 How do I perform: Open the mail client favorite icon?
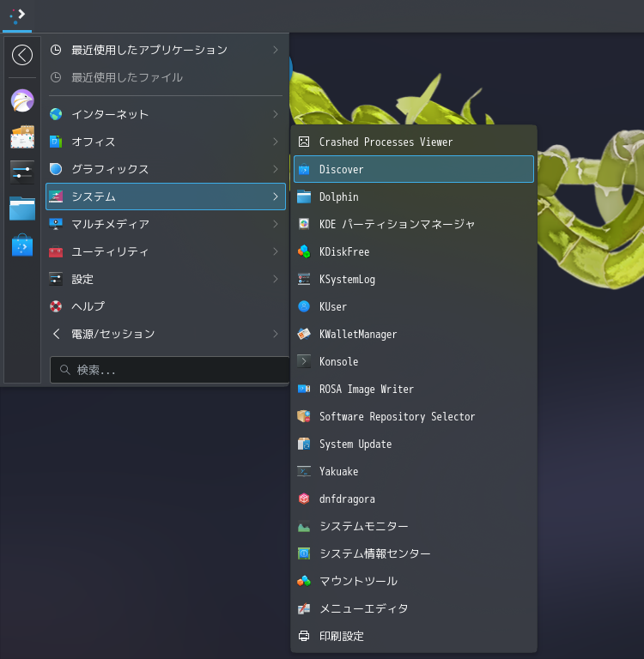click(x=22, y=136)
